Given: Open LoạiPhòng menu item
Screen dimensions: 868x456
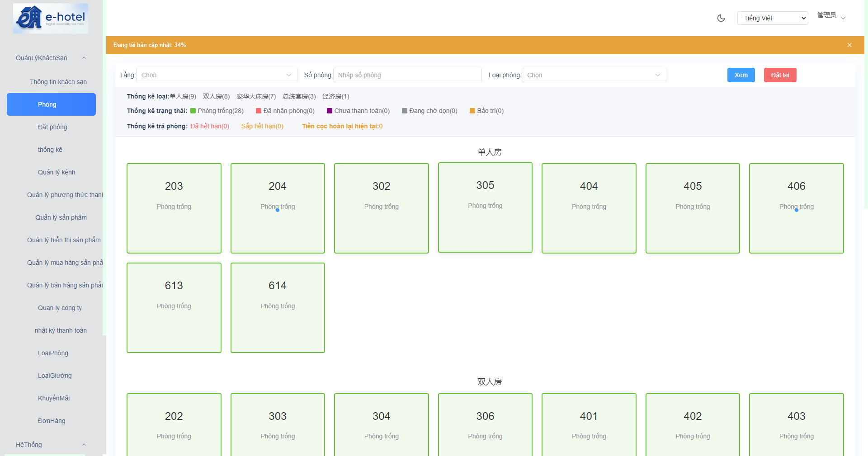Looking at the screenshot, I should [x=53, y=353].
